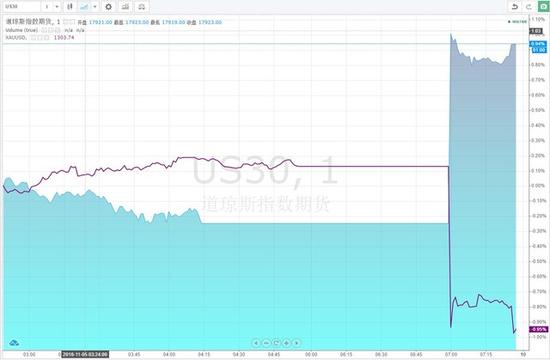Open the compare symbols scale icon
The width and height of the screenshot is (550, 360).
pos(142,6)
